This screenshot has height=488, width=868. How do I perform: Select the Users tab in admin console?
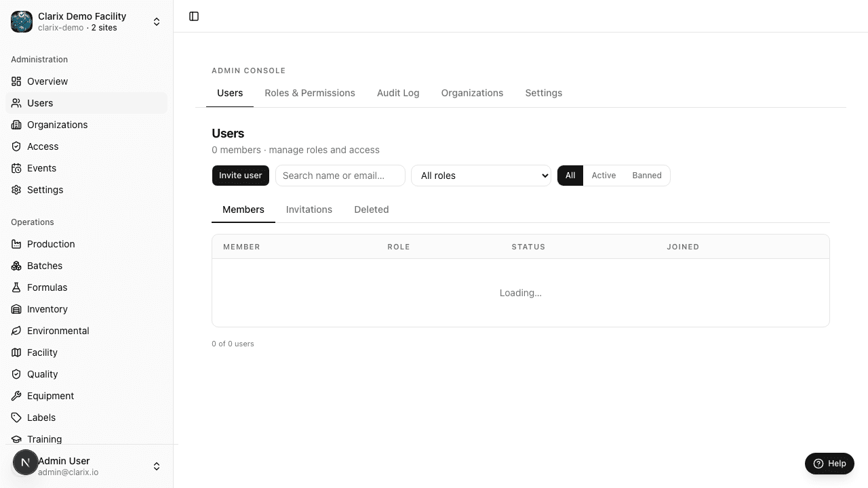[230, 93]
